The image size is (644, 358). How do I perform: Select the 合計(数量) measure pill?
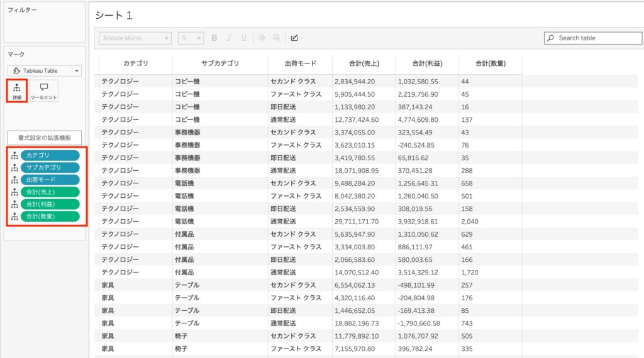tap(50, 217)
